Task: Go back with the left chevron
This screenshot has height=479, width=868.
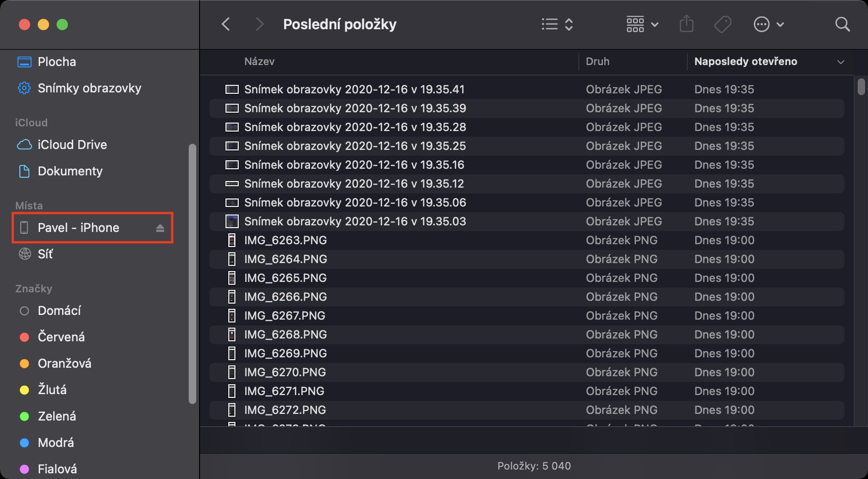Action: click(226, 25)
